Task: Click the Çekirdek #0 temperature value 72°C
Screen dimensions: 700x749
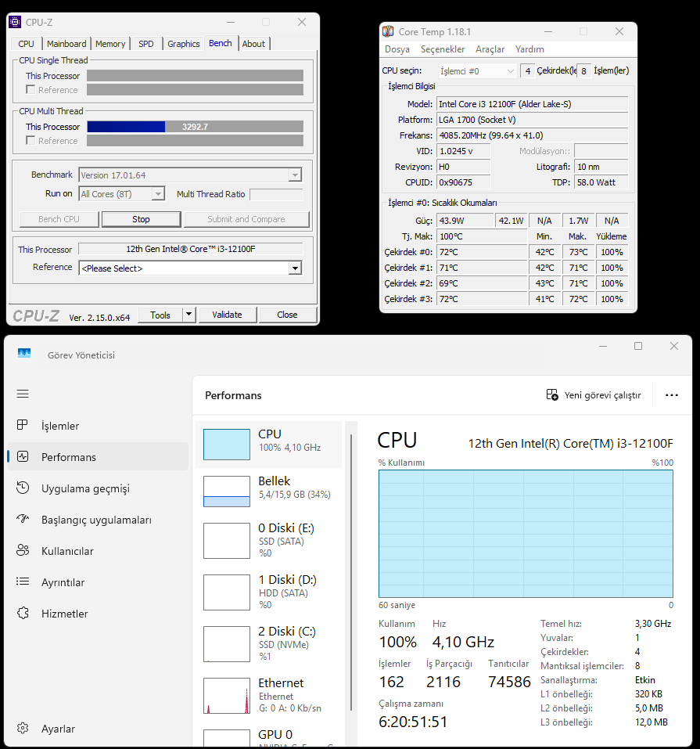Action: [481, 252]
